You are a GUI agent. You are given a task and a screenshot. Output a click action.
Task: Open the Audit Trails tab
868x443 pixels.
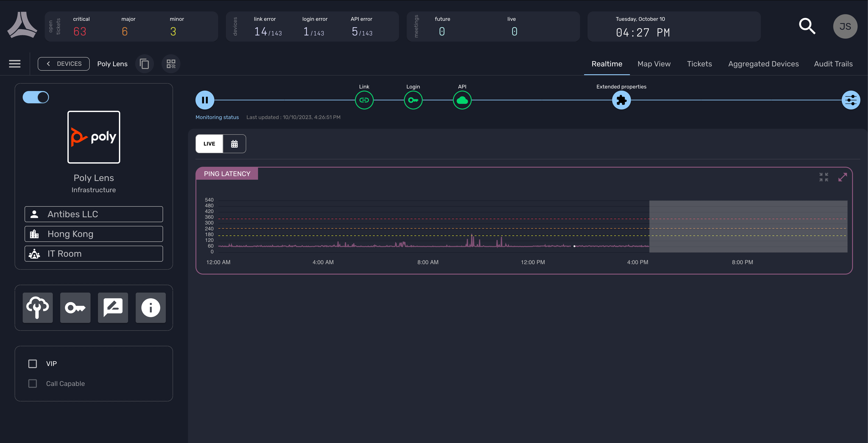(833, 64)
